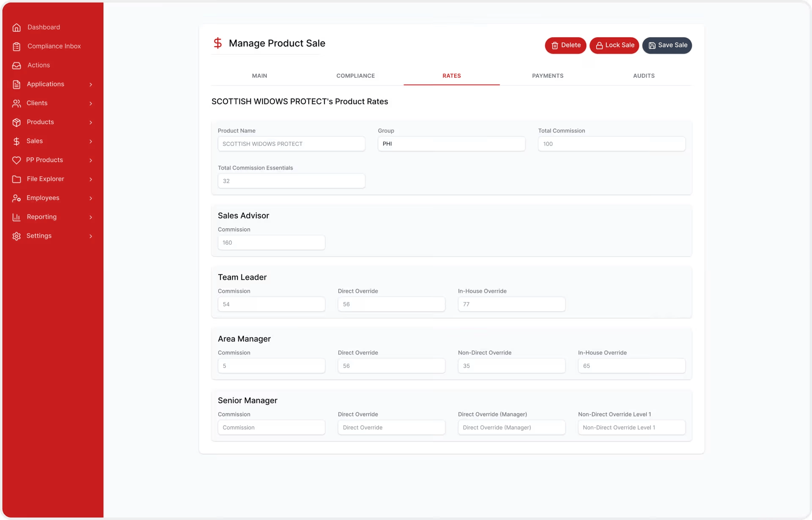Open Actions in the sidebar

[38, 66]
